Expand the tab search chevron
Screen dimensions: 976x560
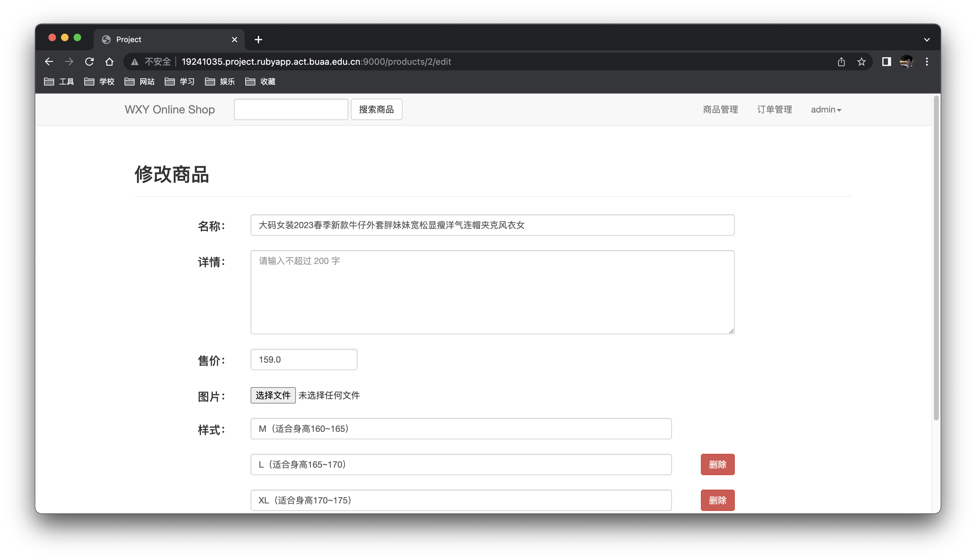tap(927, 40)
